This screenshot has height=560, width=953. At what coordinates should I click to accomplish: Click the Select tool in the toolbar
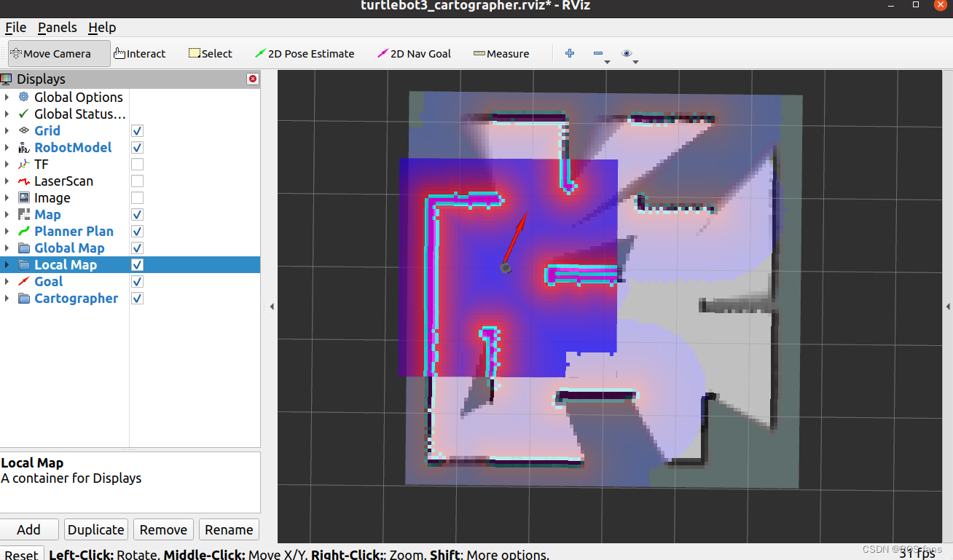[x=210, y=53]
